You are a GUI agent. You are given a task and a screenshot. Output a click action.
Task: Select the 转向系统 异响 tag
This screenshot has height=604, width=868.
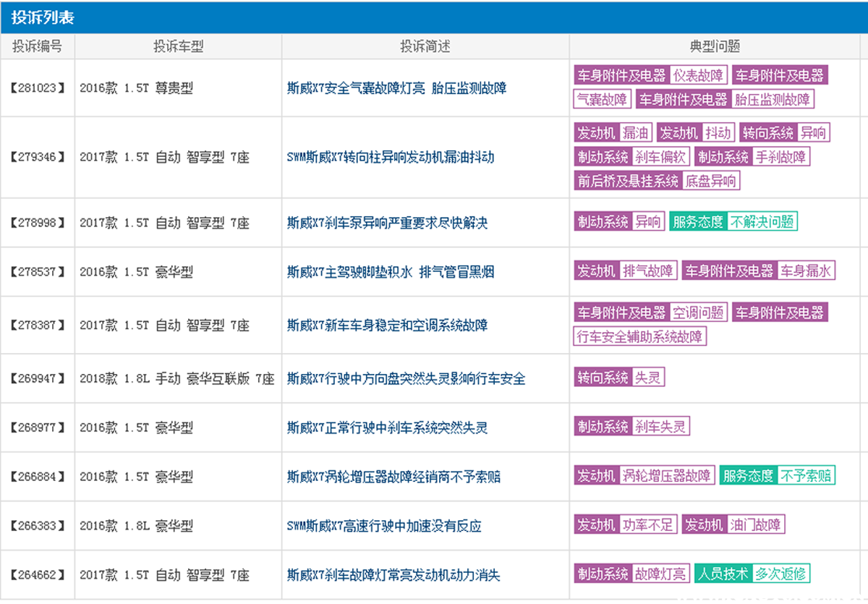coord(785,133)
